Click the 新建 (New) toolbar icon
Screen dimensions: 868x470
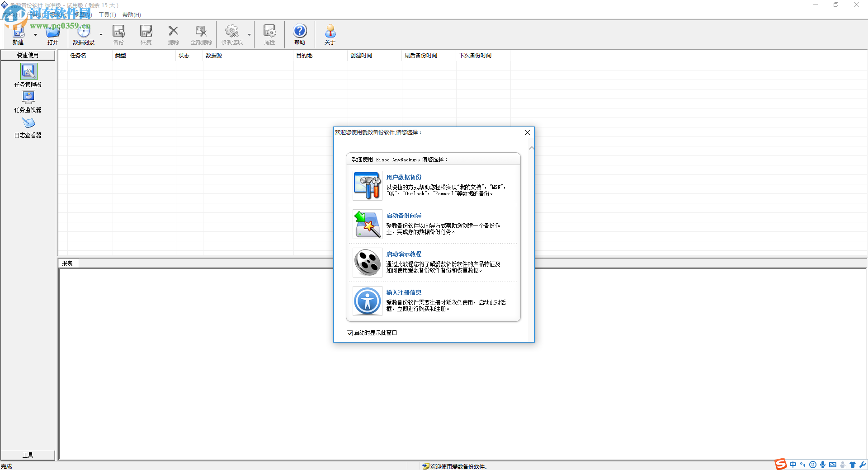point(18,31)
